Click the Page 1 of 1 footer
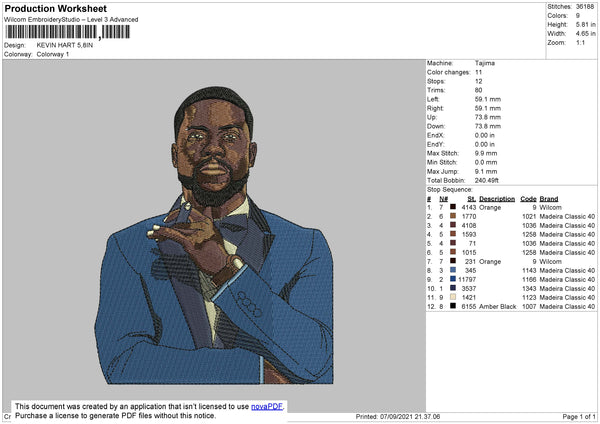 tap(579, 417)
